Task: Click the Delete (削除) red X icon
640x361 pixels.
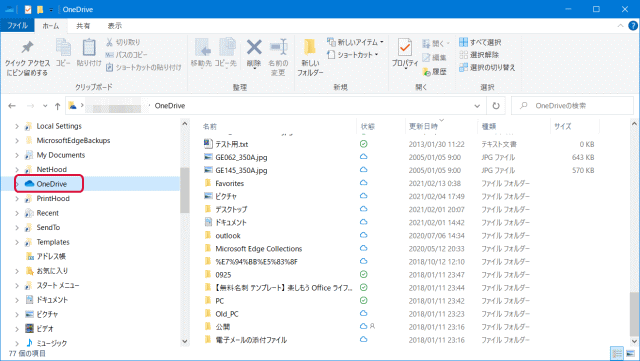Action: point(254,48)
